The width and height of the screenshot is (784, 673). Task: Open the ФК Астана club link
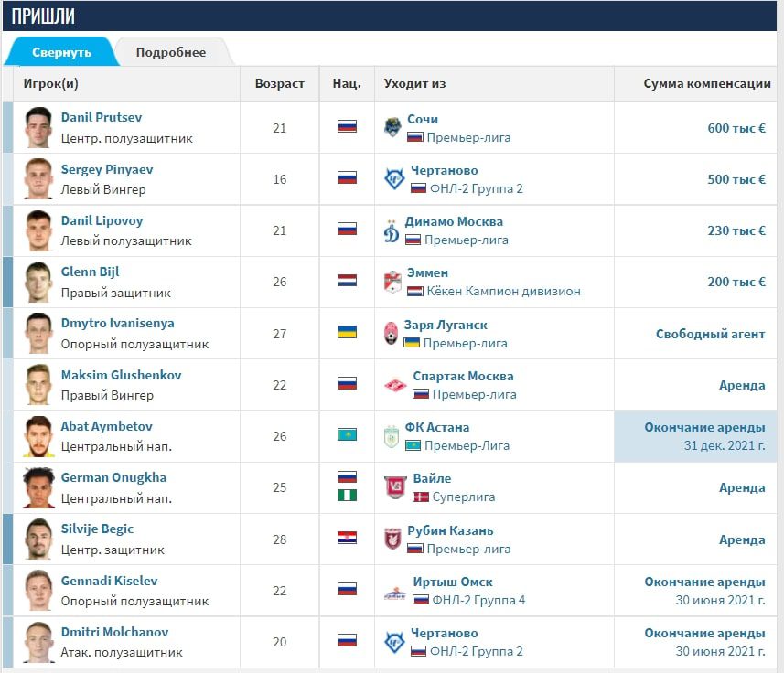pyautogui.click(x=437, y=427)
